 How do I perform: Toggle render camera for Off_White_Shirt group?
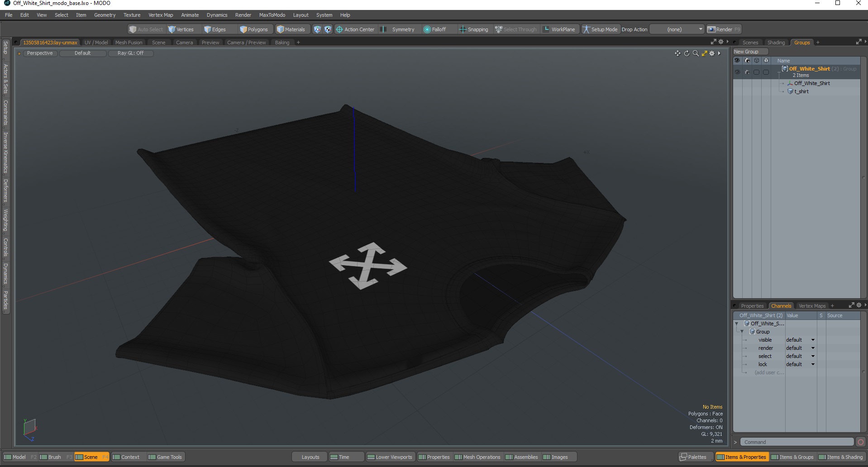747,72
